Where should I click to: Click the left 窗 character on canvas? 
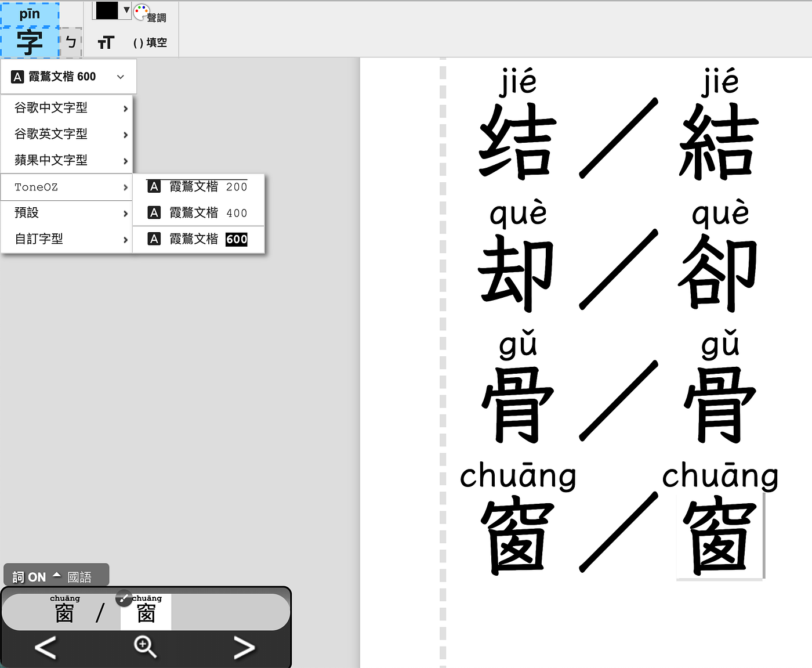517,536
